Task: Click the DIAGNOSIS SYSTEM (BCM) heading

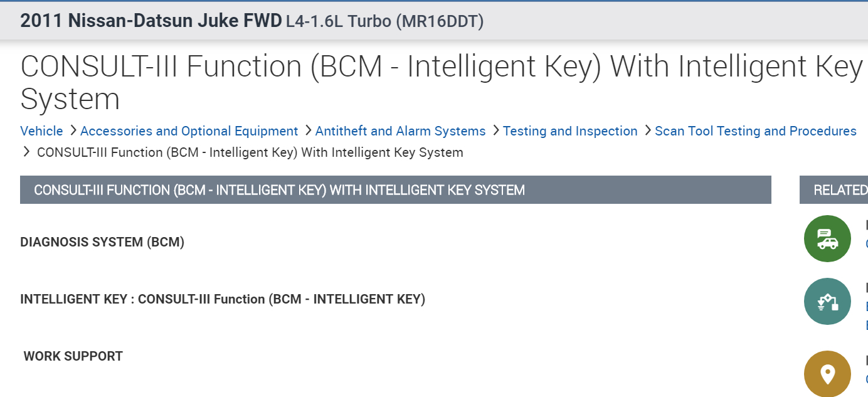Action: pos(102,242)
